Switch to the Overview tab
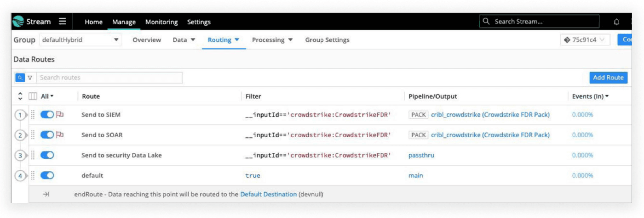Image resolution: width=644 pixels, height=218 pixels. 147,40
